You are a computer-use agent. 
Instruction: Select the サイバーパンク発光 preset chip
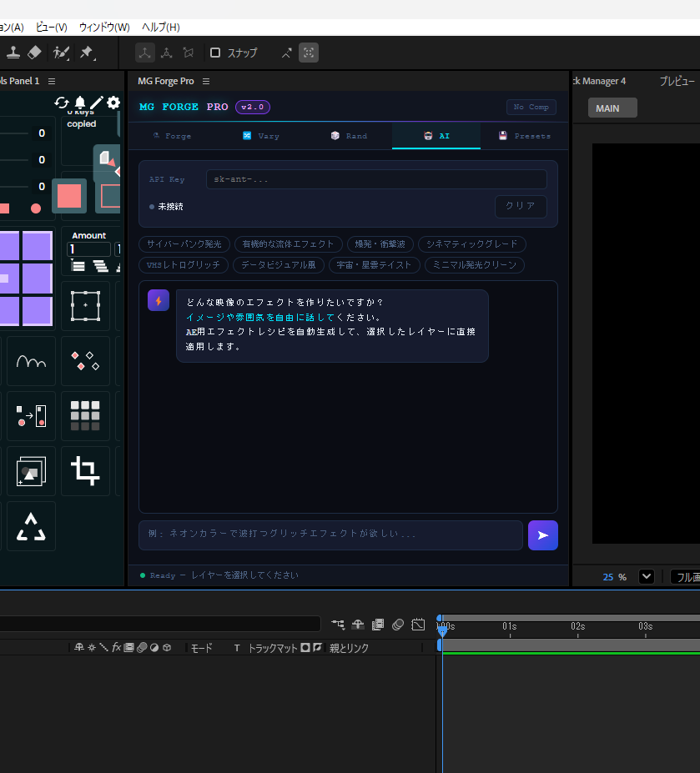tap(184, 244)
